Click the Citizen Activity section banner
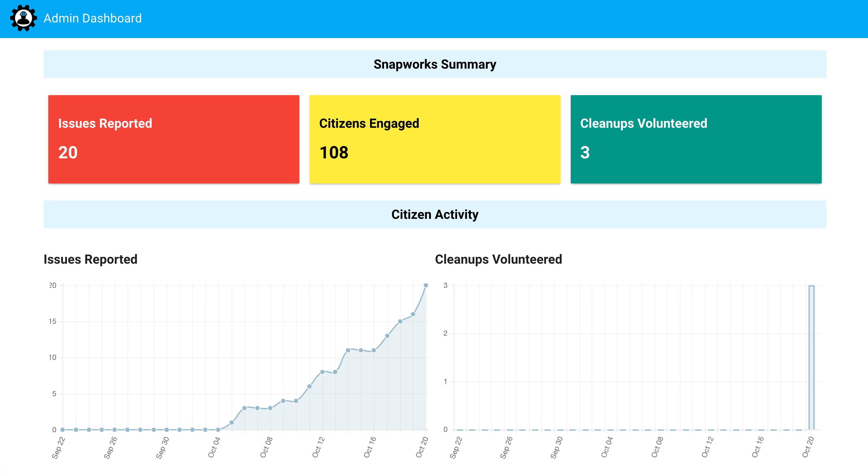The height and width of the screenshot is (473, 868). point(435,214)
